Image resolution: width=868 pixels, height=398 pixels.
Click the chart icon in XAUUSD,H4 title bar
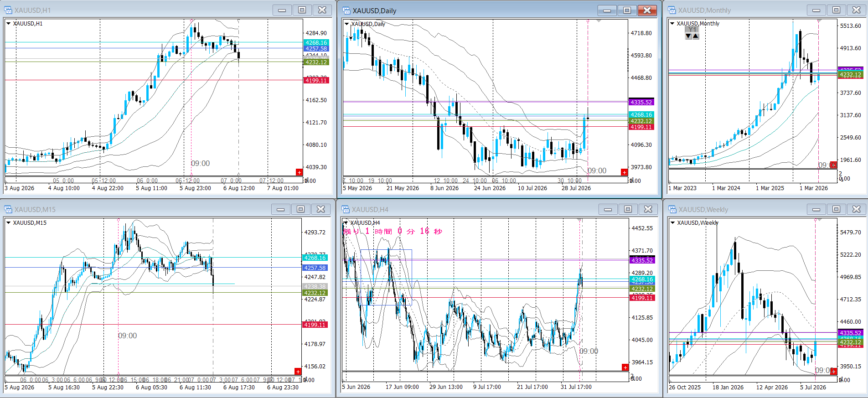(x=346, y=209)
